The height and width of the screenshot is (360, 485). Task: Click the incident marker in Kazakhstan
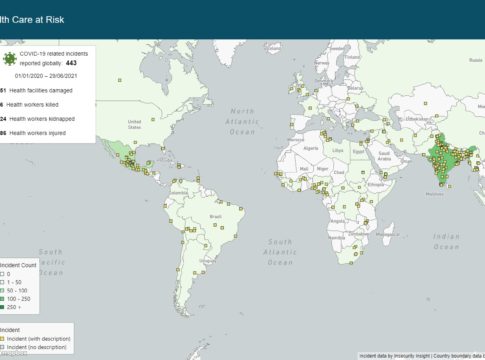425,104
